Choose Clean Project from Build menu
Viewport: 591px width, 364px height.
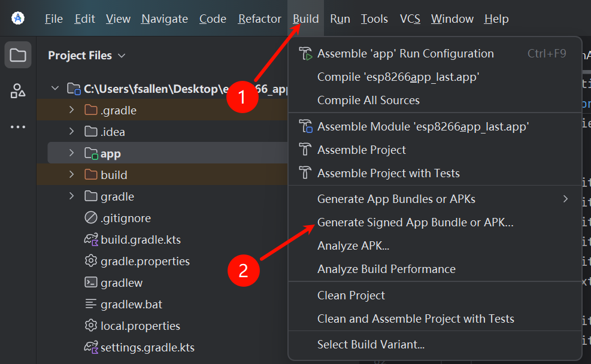[351, 295]
